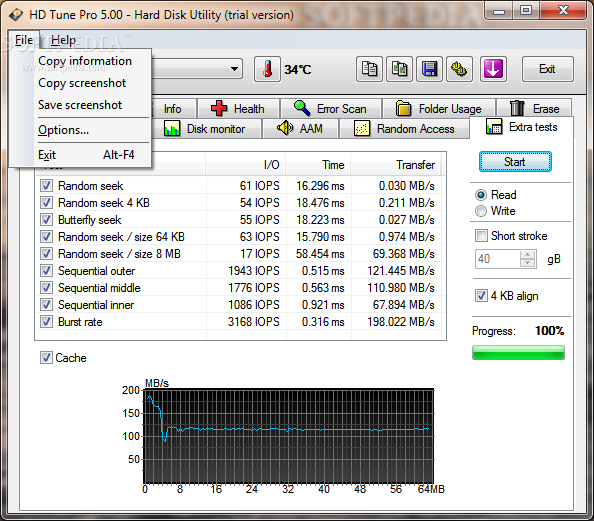Screen dimensions: 594x521
Task: Uncheck the Burst rate test
Action: coord(46,322)
